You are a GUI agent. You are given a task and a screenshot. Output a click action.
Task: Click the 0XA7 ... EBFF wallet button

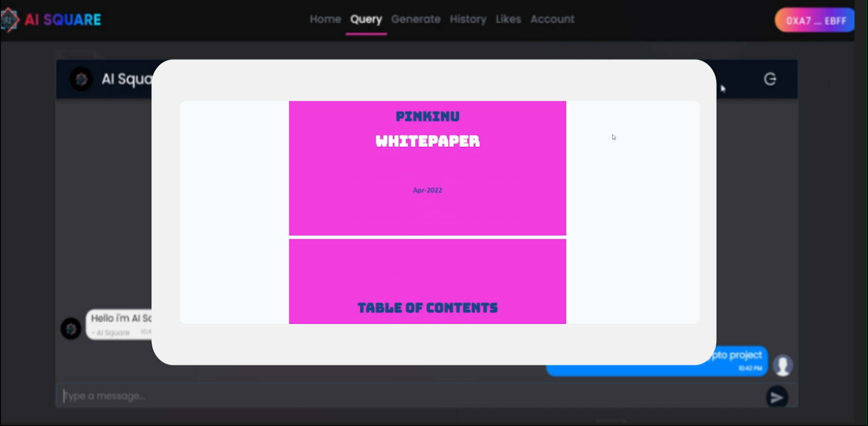click(x=815, y=20)
